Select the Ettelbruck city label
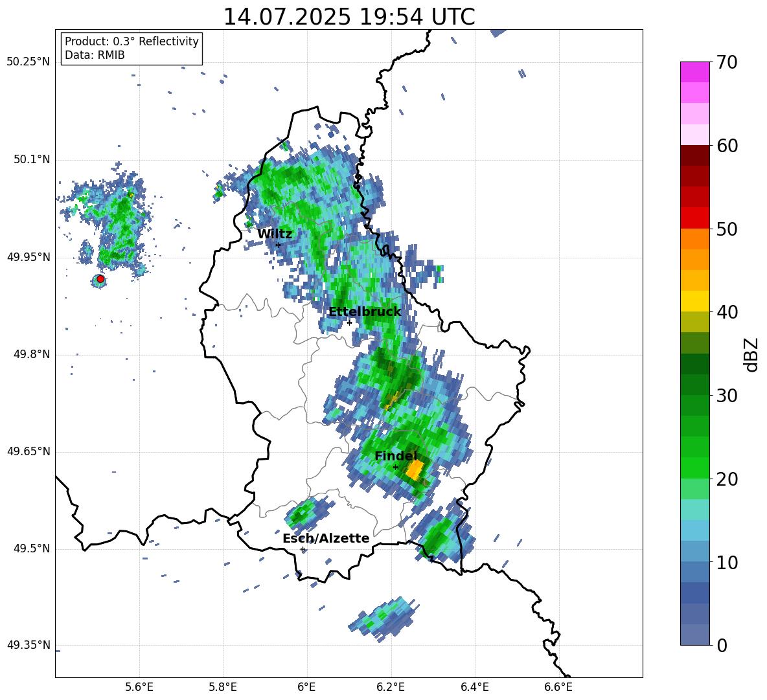Screen dimensions: 767x700 pos(365,311)
